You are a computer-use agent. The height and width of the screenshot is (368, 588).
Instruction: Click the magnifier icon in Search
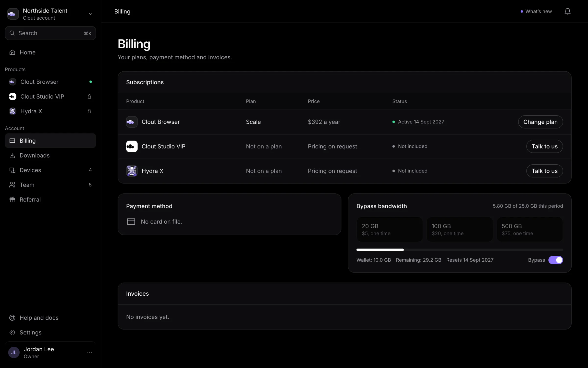(12, 33)
